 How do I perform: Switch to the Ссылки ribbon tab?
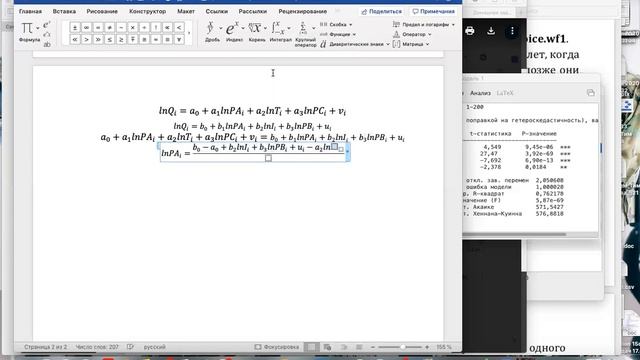pos(217,11)
